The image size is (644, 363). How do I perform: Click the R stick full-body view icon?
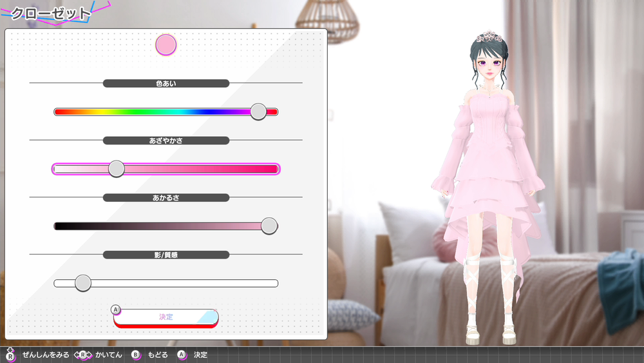pos(10,355)
